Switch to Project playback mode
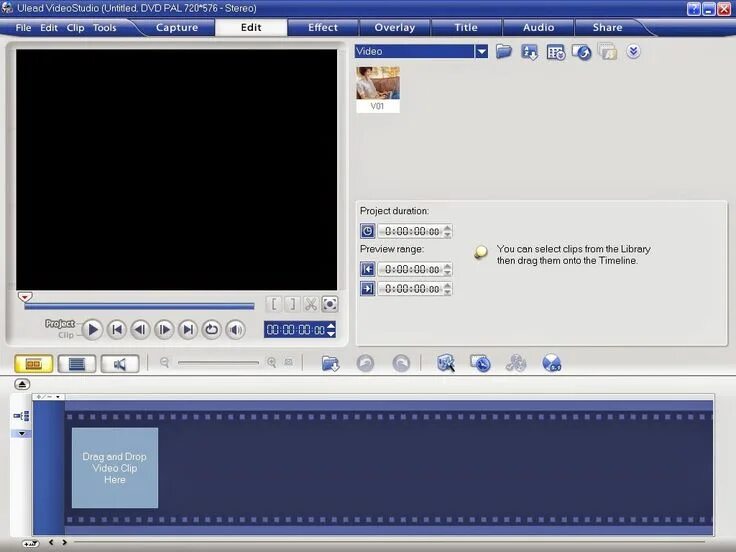736x552 pixels. (x=60, y=323)
